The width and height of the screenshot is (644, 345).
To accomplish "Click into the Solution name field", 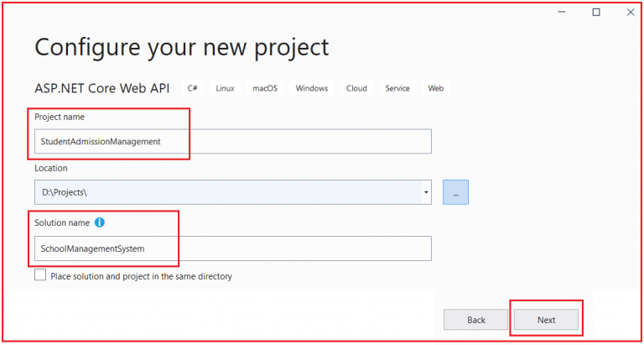I will [233, 248].
